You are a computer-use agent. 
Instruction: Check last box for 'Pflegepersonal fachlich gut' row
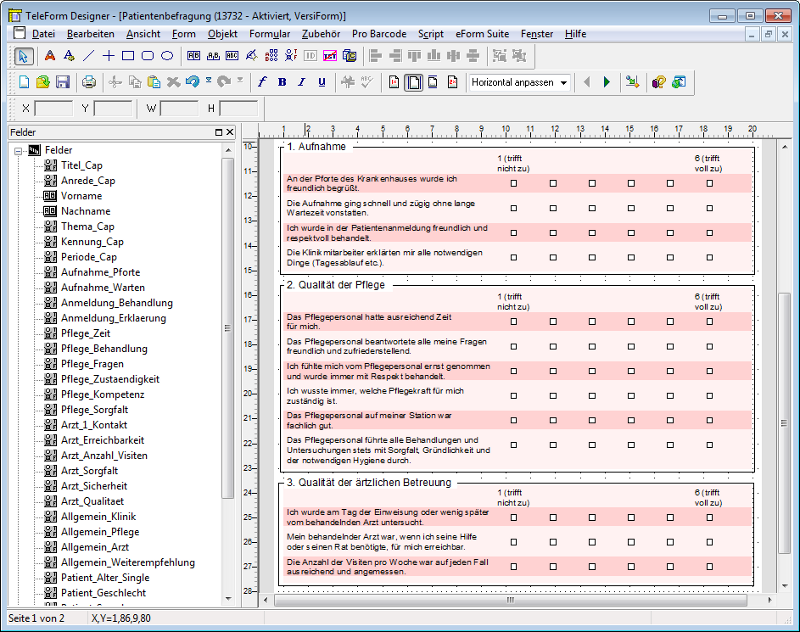click(710, 419)
